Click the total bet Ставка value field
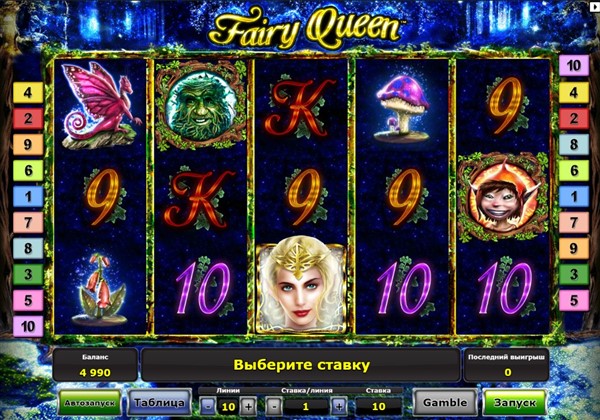The image size is (600, 420). coord(378,407)
